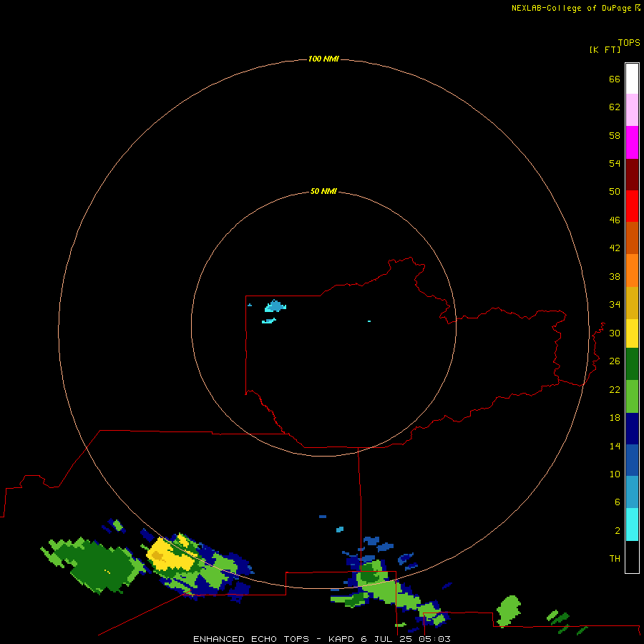The width and height of the screenshot is (644, 644).
Task: Click the 18 value on the legend
Action: [x=615, y=418]
